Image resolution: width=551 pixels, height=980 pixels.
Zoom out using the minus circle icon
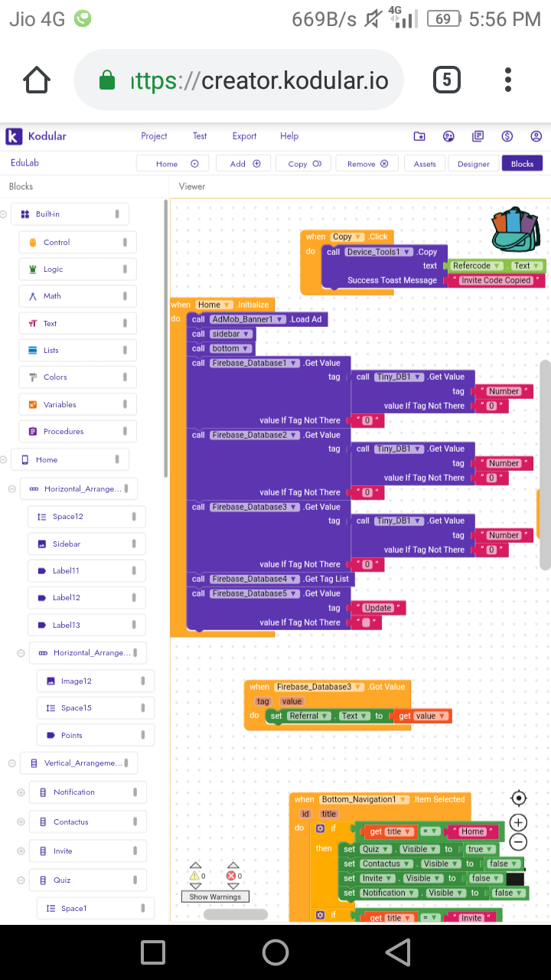[518, 841]
